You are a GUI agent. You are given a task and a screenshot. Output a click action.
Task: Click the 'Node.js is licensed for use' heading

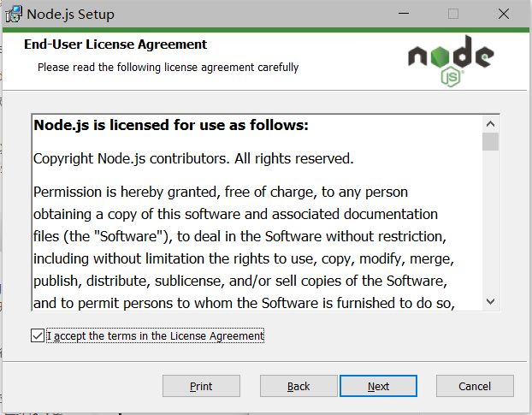coord(171,126)
